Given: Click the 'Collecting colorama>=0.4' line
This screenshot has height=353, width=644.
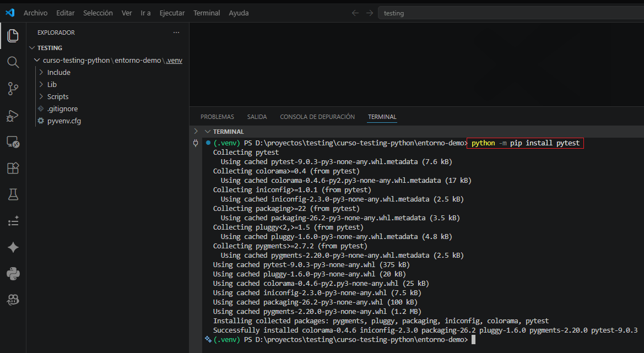Looking at the screenshot, I should tap(286, 171).
